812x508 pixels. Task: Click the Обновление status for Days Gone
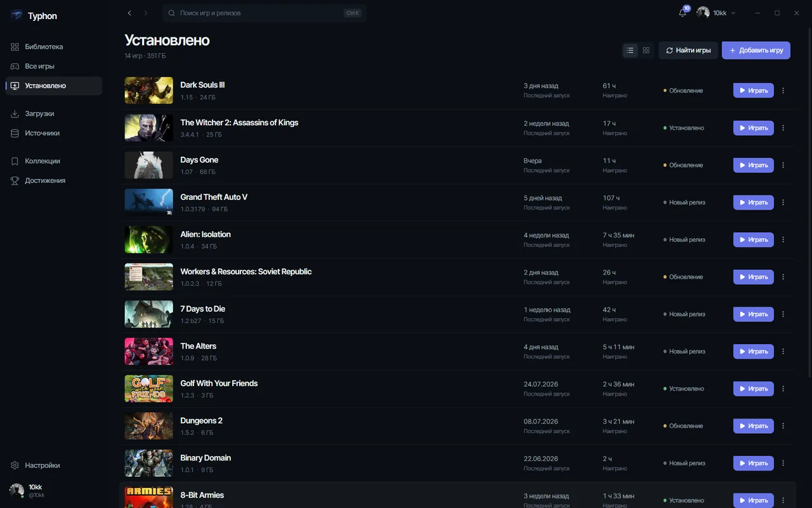point(683,165)
